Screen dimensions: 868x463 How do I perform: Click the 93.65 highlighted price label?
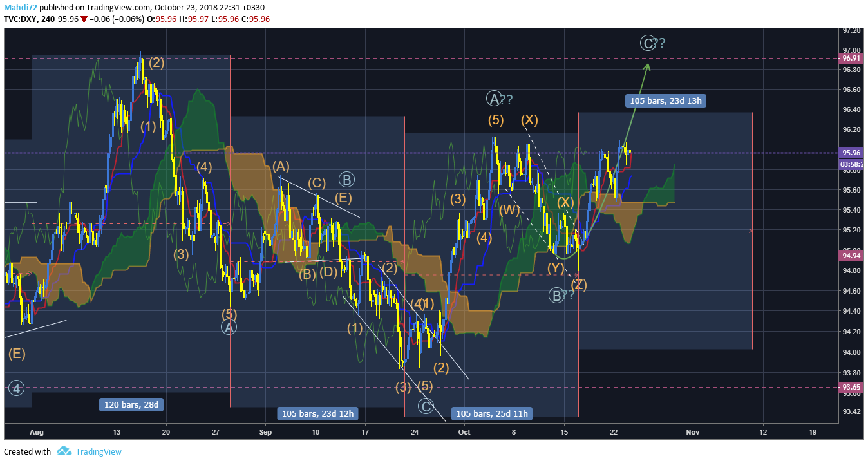[851, 387]
